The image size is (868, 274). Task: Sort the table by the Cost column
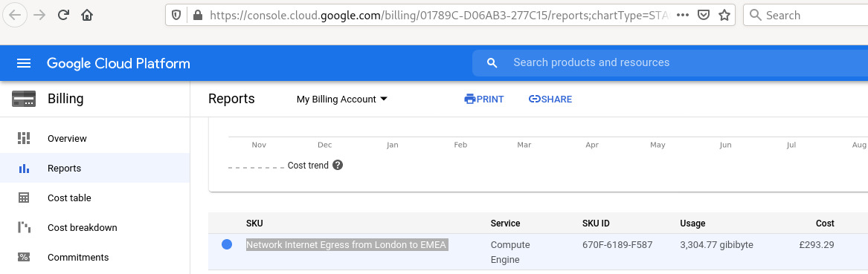pyautogui.click(x=824, y=224)
